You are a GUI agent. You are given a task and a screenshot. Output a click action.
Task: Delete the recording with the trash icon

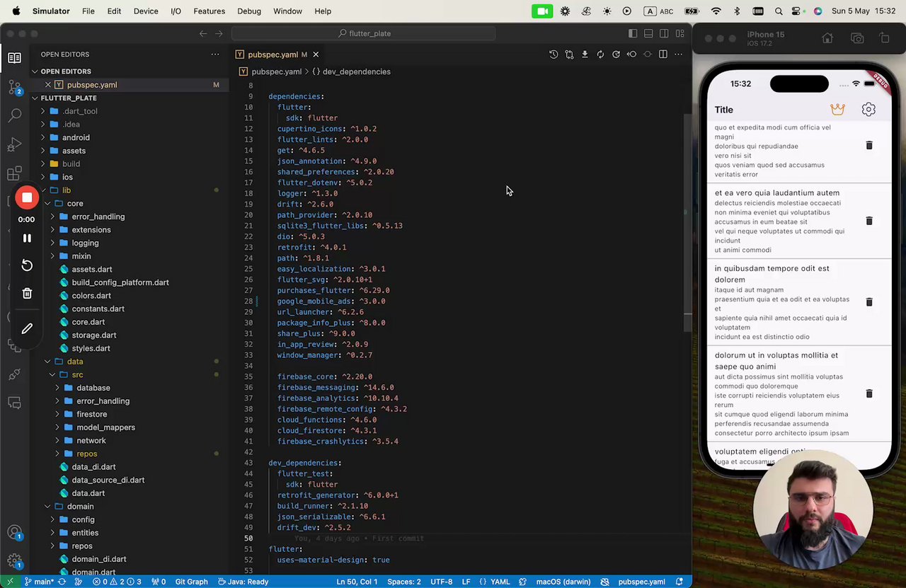[x=27, y=293]
